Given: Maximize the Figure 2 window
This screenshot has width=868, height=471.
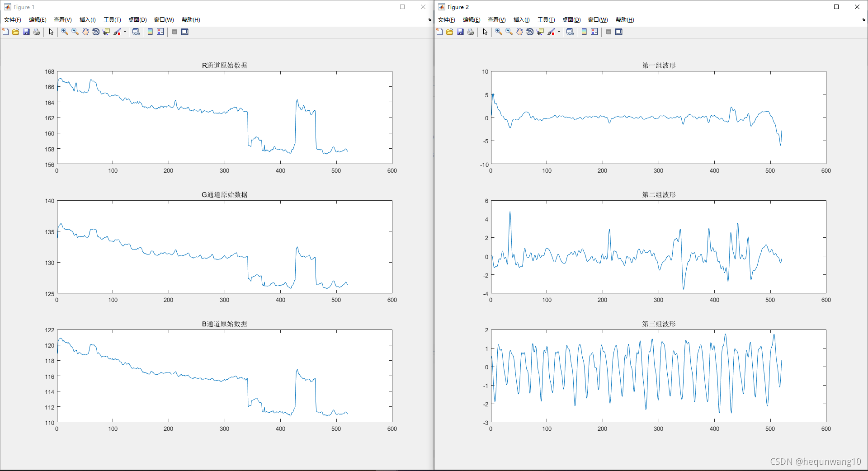Looking at the screenshot, I should pos(836,7).
